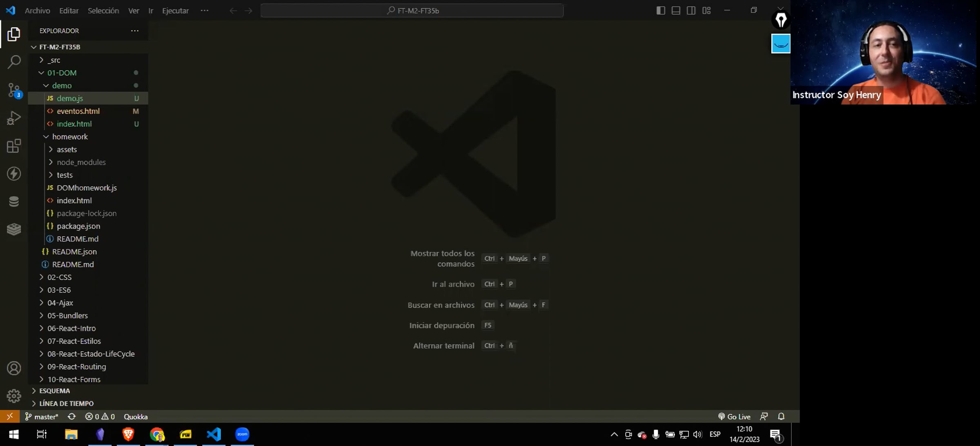This screenshot has width=980, height=446.
Task: Toggle the secondary sidebar layout button
Action: pos(691,11)
